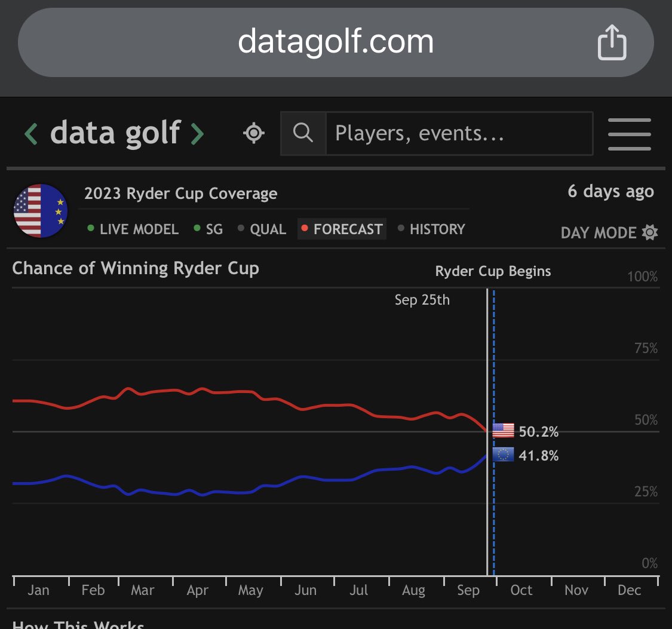Click the '6 days ago' timestamp
Image resolution: width=672 pixels, height=629 pixels.
point(610,192)
